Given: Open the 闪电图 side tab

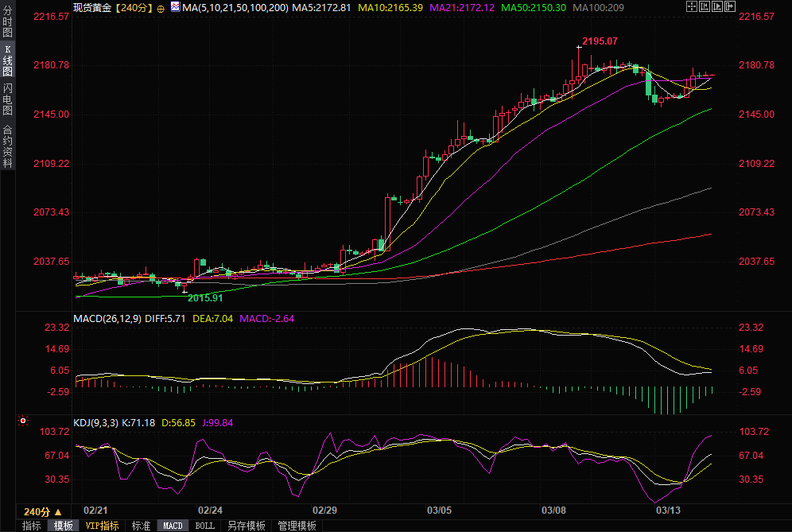Looking at the screenshot, I should coord(8,99).
